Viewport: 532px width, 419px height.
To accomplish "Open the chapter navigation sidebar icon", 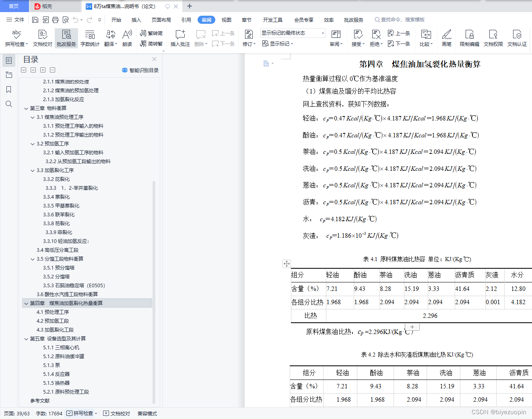I will [9, 75].
